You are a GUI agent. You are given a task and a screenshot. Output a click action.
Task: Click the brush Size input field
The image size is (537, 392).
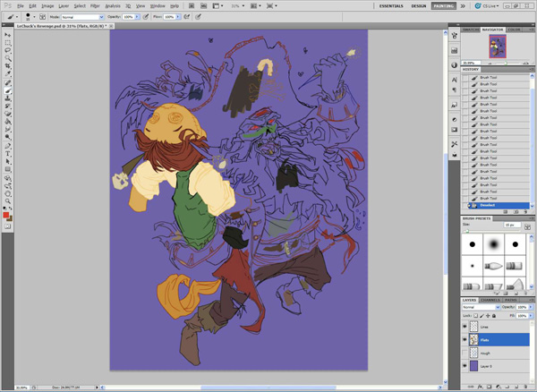(x=512, y=225)
